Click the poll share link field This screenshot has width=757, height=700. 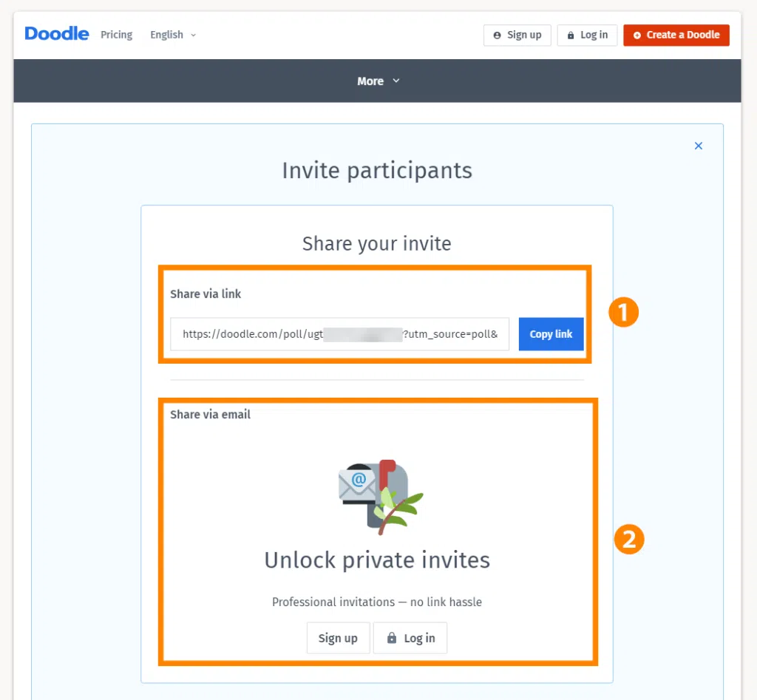pos(339,334)
